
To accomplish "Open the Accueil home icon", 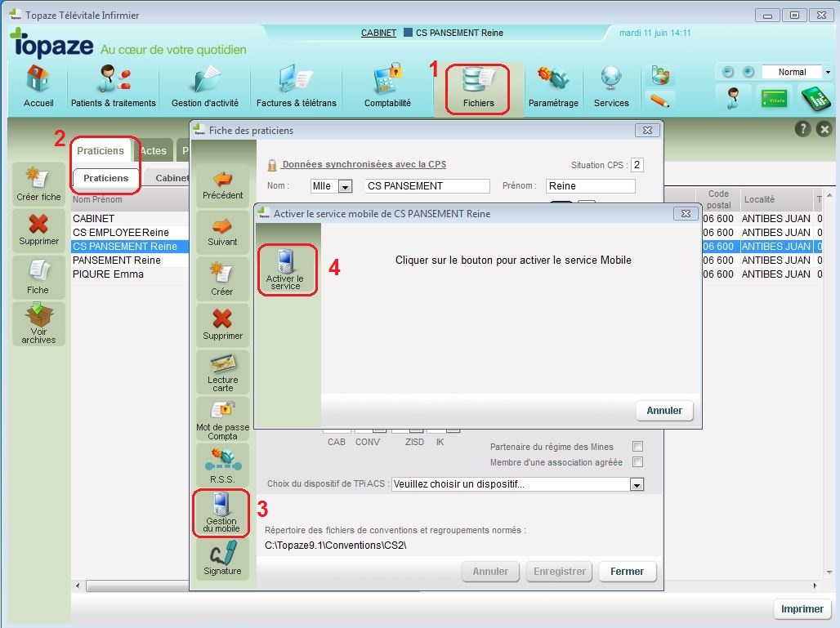I will (38, 87).
